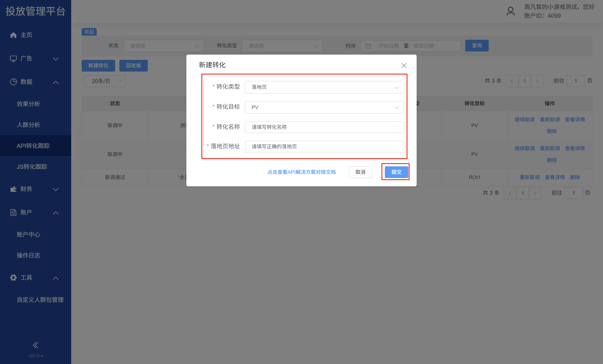The width and height of the screenshot is (603, 364).
Task: Click the document icon for 账户
Action: click(13, 212)
